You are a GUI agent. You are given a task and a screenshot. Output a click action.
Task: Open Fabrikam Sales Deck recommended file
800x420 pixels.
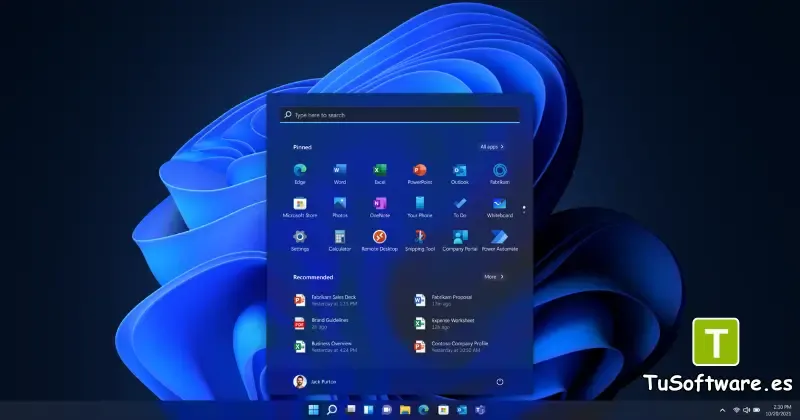327,300
